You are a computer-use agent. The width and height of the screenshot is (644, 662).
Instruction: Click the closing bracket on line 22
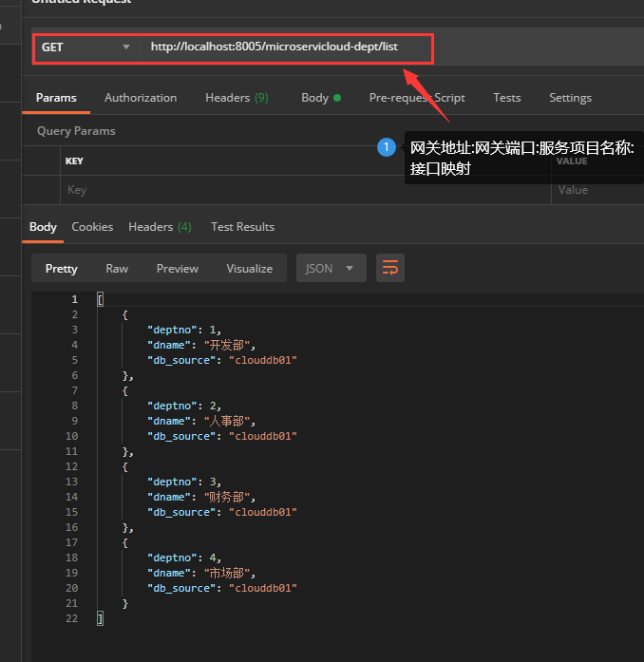click(100, 618)
